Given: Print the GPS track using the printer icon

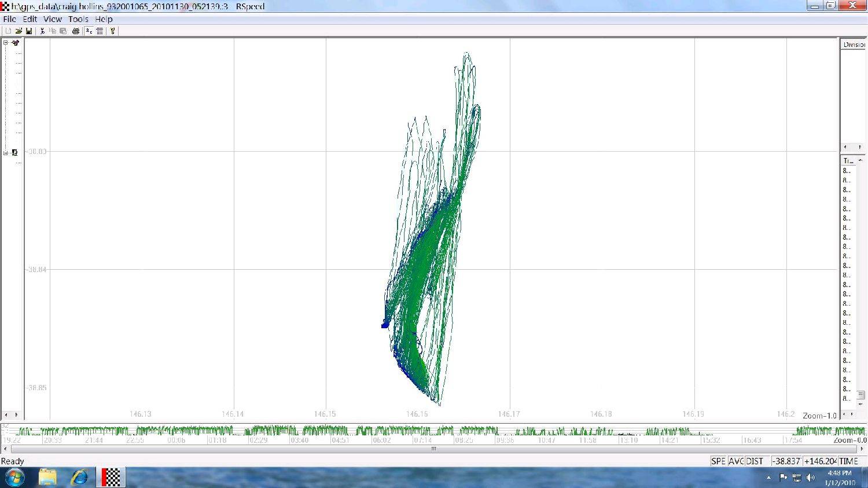Looking at the screenshot, I should (x=75, y=31).
